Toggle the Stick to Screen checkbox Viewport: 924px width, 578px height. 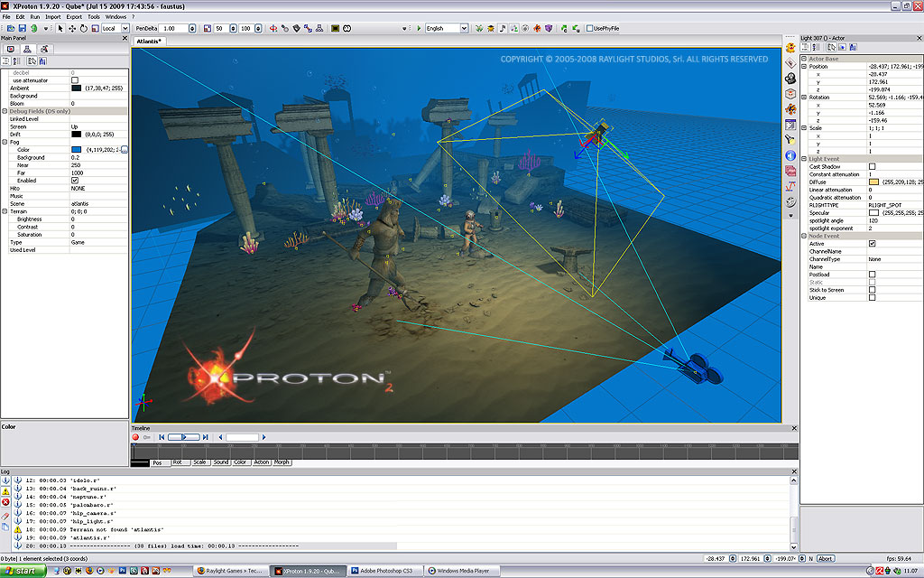coord(873,290)
